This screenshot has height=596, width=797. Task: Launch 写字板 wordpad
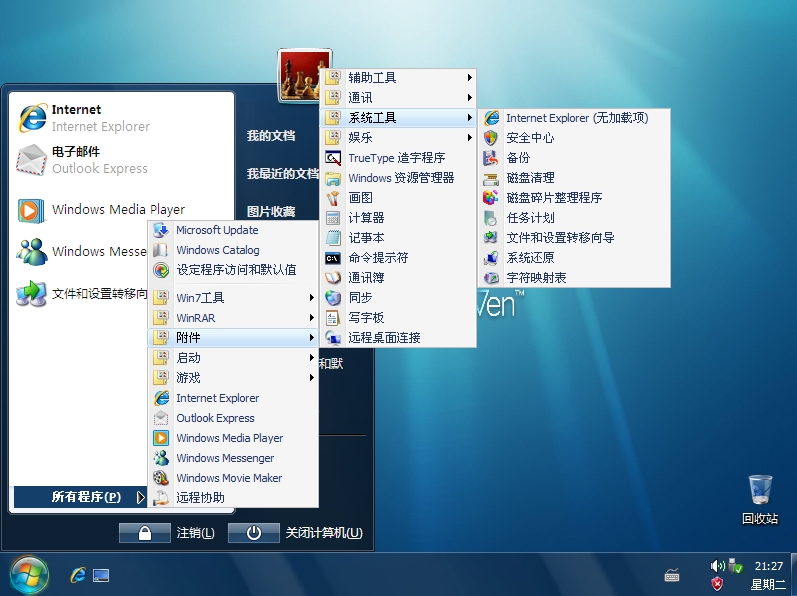point(398,318)
